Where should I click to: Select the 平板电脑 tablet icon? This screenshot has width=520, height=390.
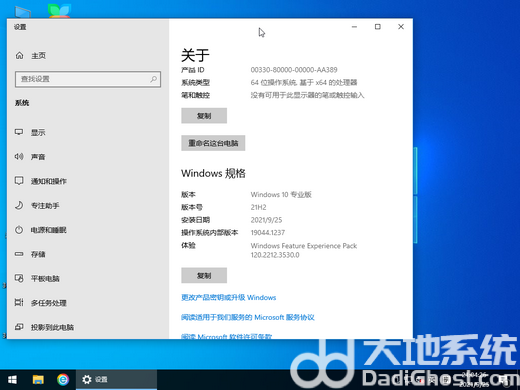point(19,278)
